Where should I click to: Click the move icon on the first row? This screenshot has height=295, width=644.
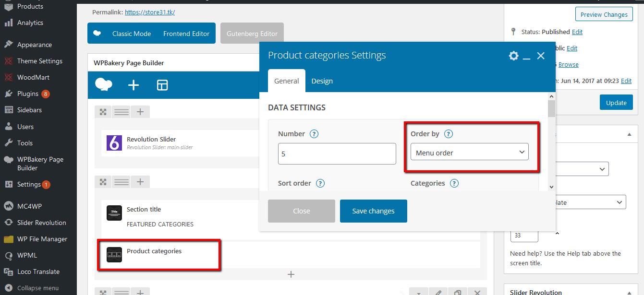click(103, 112)
